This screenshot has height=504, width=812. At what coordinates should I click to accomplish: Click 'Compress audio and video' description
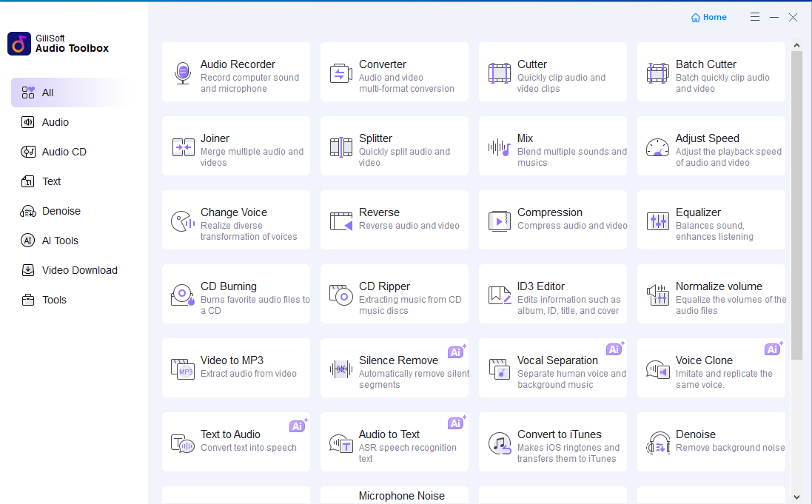572,226
